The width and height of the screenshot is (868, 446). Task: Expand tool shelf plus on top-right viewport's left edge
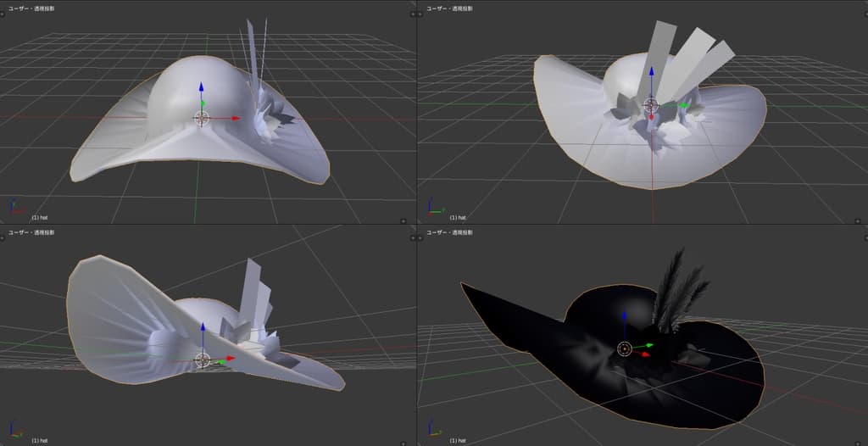421,14
